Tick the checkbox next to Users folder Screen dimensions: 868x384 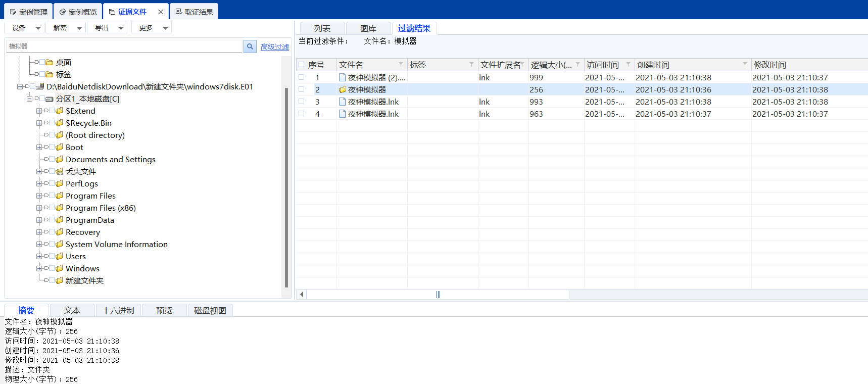[52, 256]
